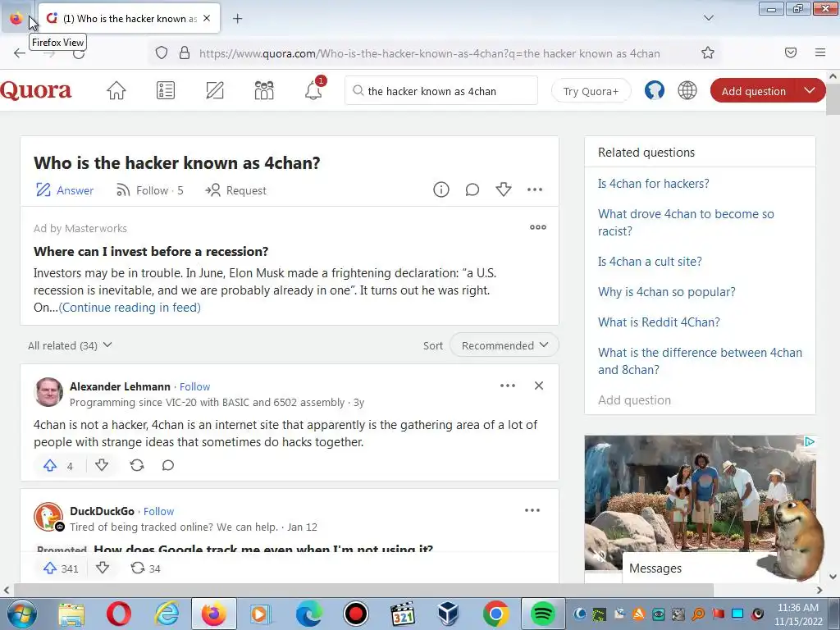This screenshot has height=630, width=840.
Task: Open Google Chrome from taskbar
Action: (x=496, y=614)
